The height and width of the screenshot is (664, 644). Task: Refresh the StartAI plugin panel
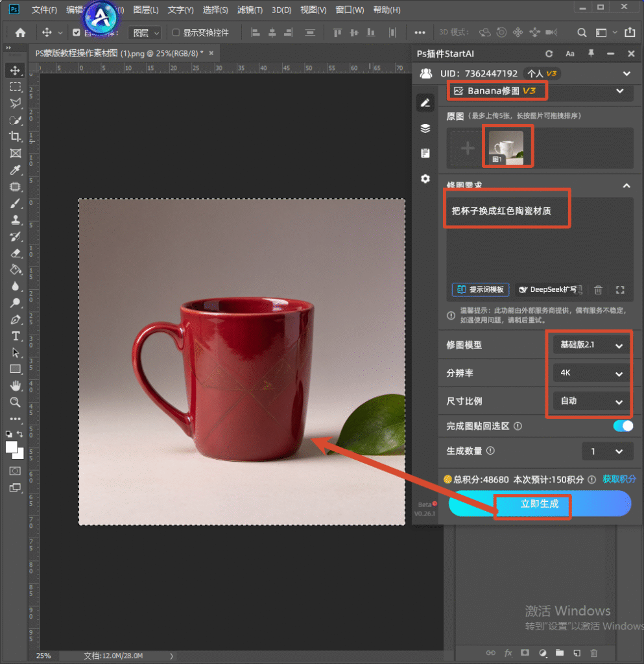point(549,54)
